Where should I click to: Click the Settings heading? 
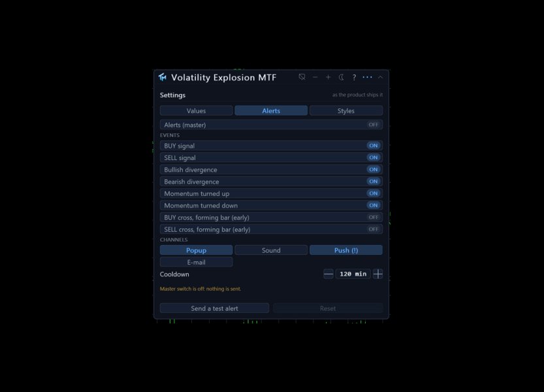coord(172,95)
